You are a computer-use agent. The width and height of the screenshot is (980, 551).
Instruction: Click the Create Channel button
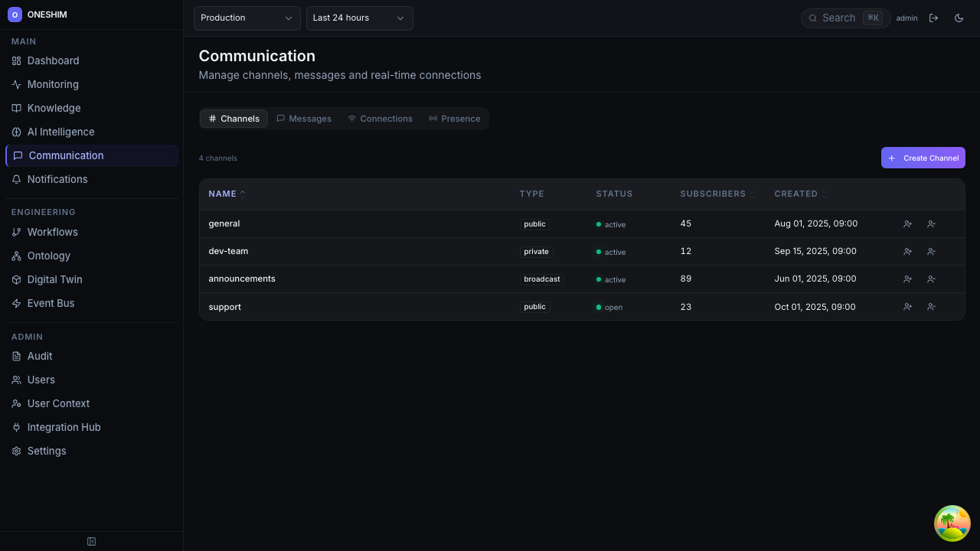point(923,158)
